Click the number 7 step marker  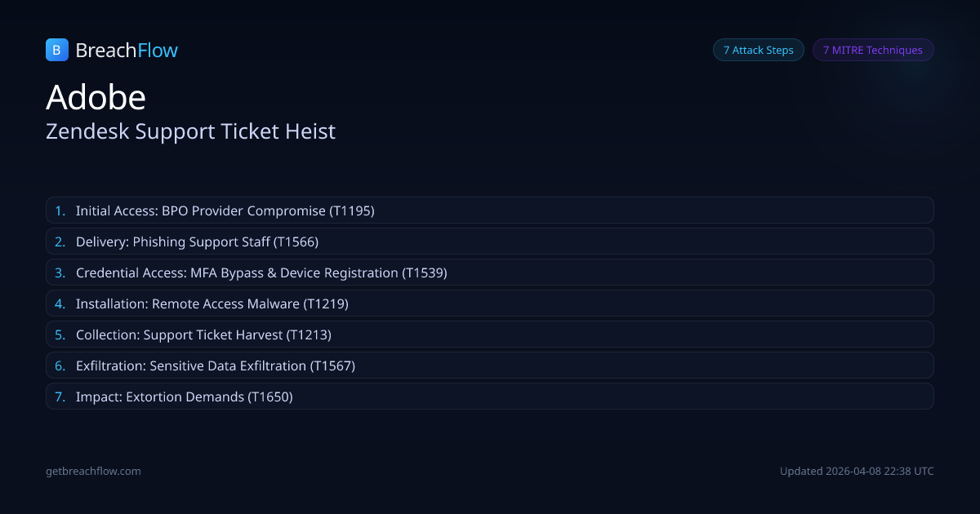(x=60, y=397)
